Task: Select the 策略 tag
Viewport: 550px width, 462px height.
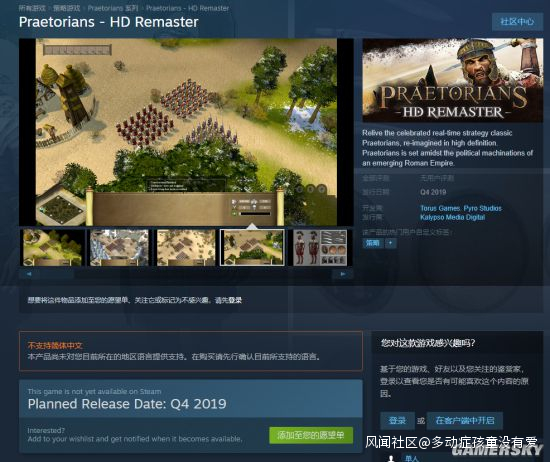Action: click(373, 243)
